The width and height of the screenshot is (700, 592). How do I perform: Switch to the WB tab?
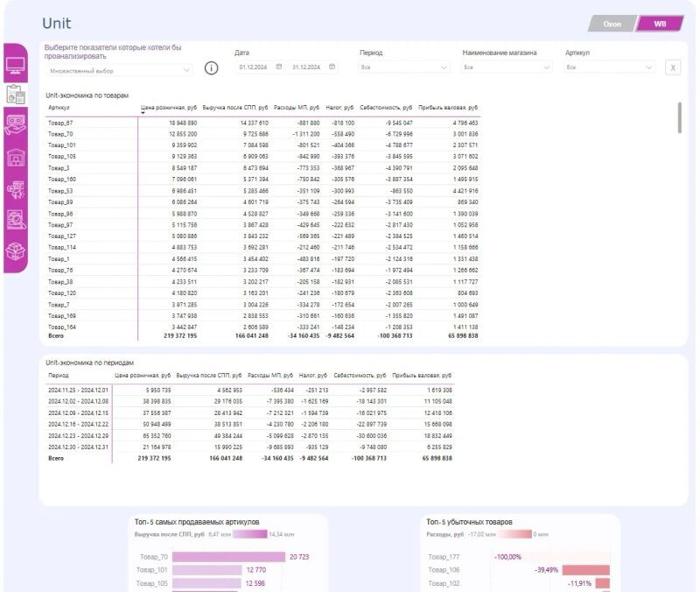coord(660,24)
